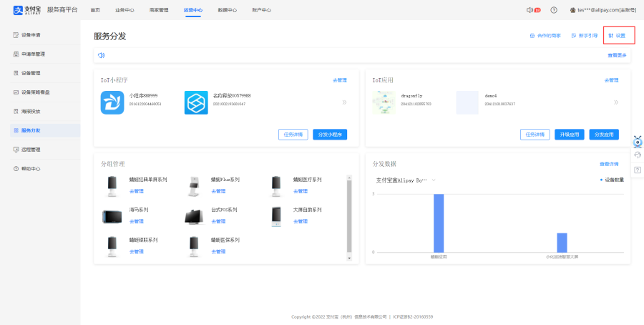
Task: Switch to 数据中心 tab
Action: (x=227, y=10)
